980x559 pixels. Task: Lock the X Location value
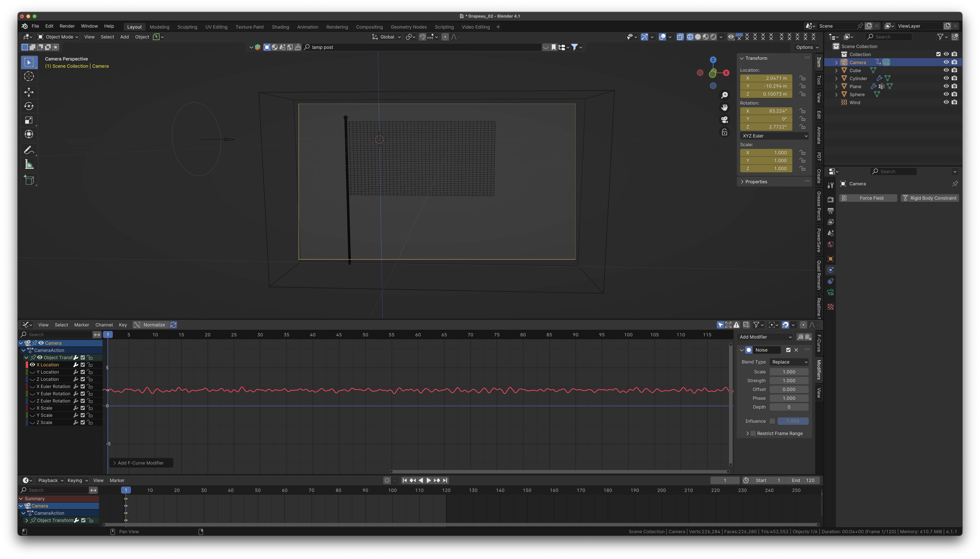tap(802, 78)
